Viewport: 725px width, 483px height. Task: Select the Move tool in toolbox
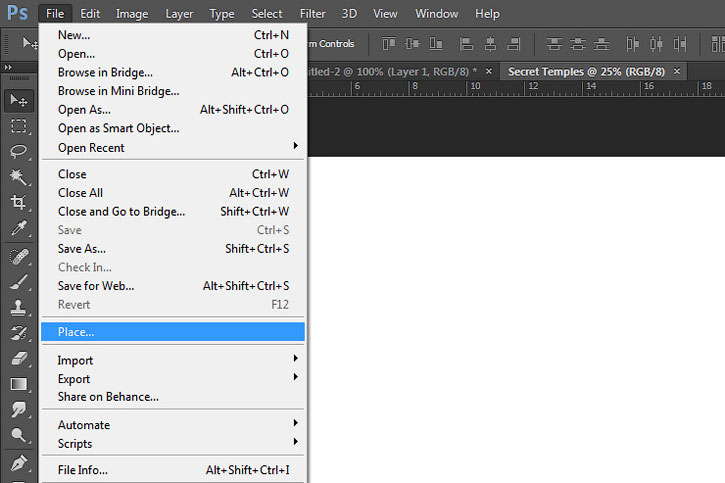[19, 100]
